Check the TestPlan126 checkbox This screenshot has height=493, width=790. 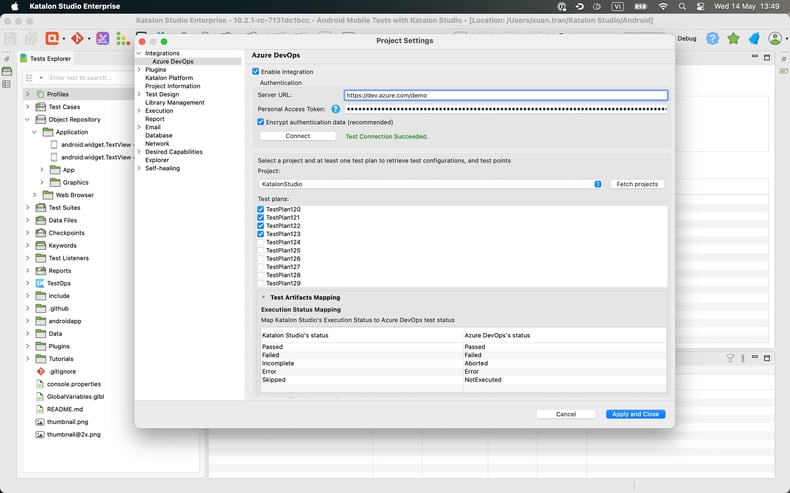click(260, 258)
